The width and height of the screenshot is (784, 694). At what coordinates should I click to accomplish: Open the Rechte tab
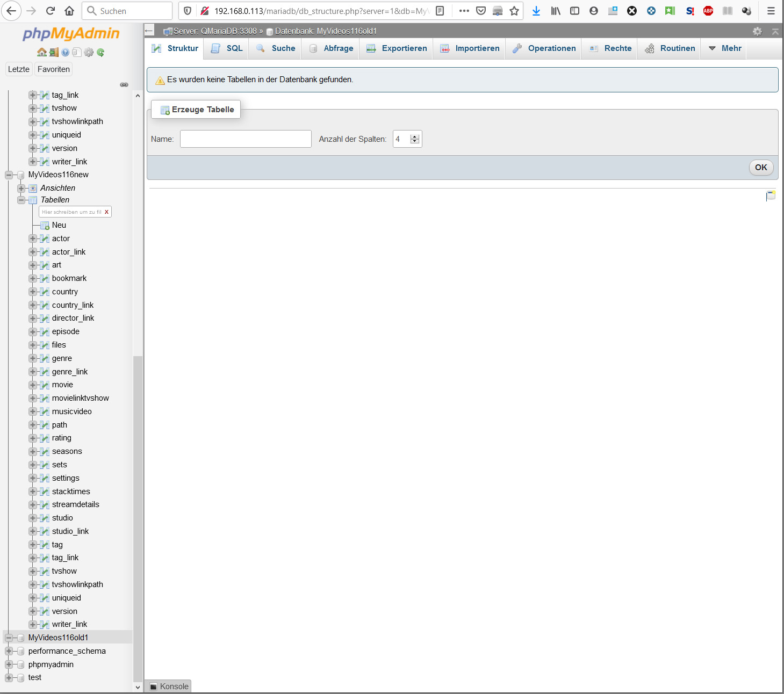click(610, 48)
